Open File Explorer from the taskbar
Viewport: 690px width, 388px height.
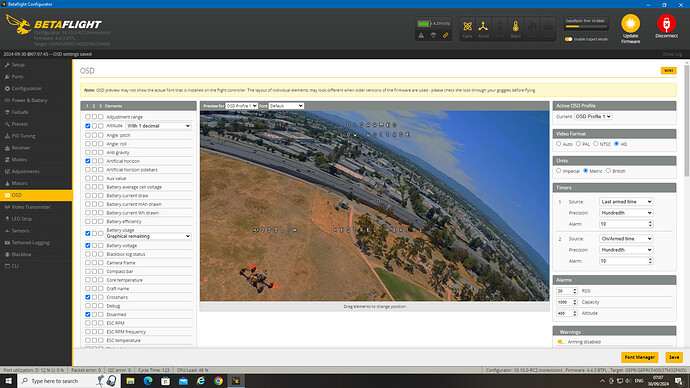click(130, 381)
